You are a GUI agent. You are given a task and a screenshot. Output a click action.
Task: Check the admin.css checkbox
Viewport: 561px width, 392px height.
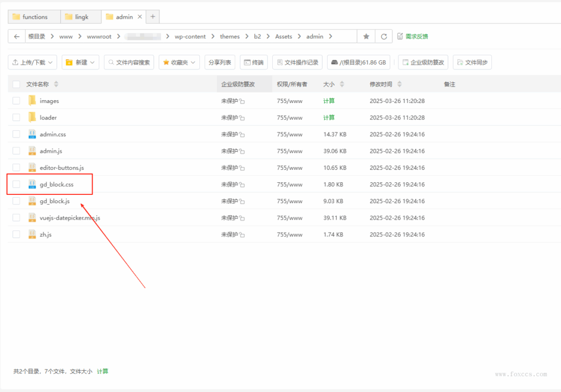point(16,134)
